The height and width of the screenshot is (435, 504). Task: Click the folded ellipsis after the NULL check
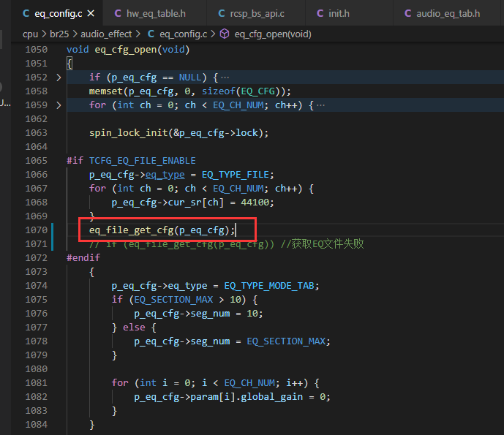[x=225, y=77]
